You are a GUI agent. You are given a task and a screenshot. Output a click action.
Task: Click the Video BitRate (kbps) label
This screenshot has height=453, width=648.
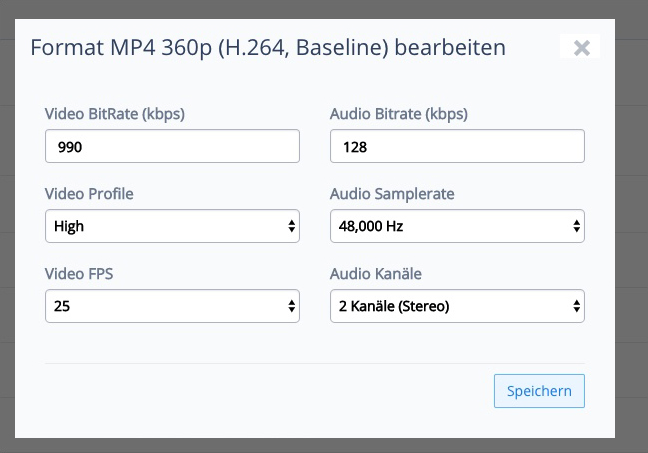114,114
